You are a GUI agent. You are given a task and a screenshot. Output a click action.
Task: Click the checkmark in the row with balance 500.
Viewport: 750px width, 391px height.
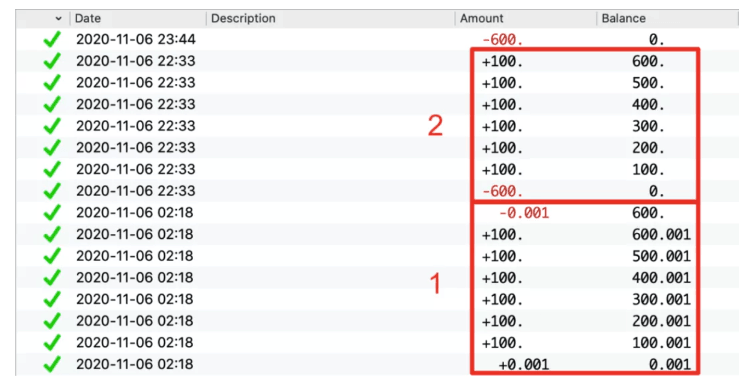(52, 82)
